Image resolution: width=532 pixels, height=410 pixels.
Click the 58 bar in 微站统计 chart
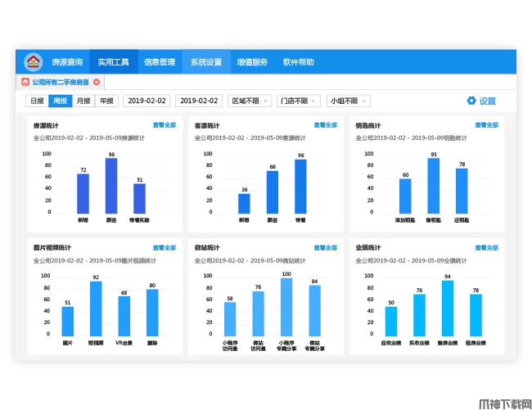click(230, 319)
